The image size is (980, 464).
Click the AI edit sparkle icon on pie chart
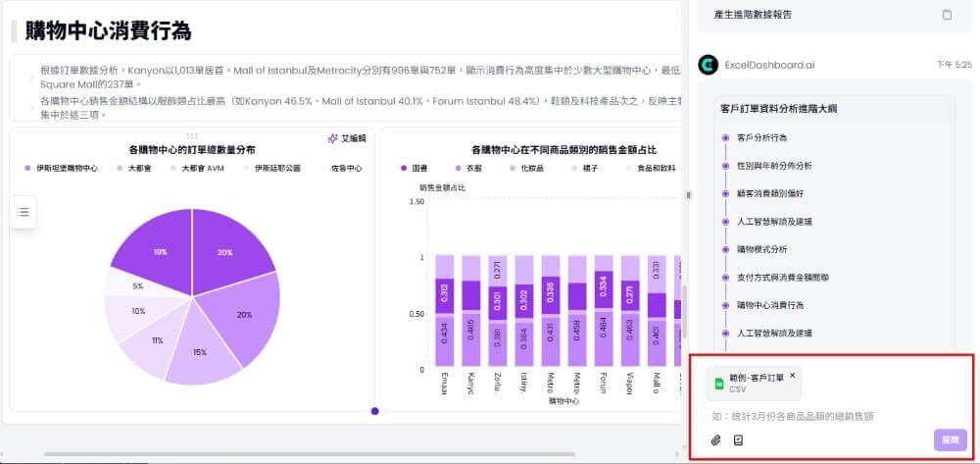333,139
